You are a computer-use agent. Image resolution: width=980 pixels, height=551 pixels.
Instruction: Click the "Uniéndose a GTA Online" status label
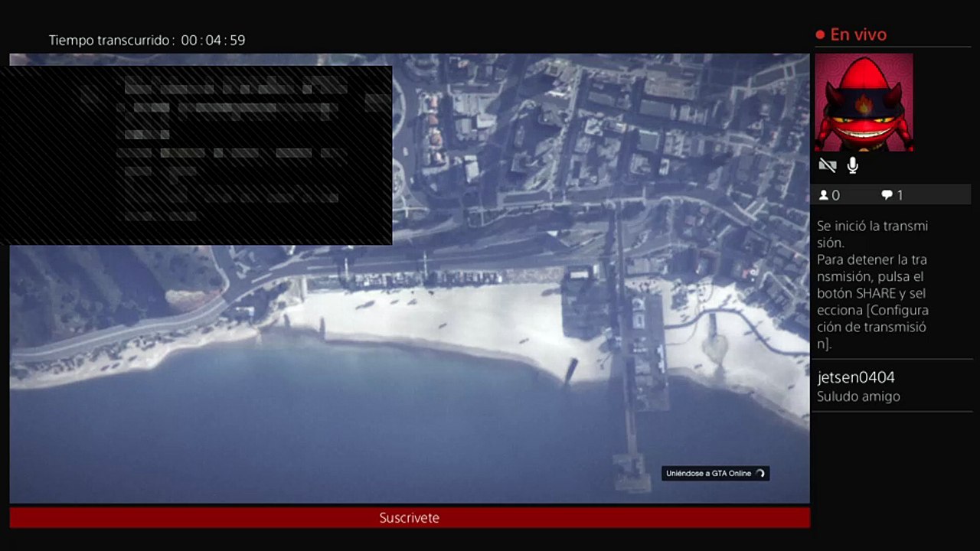coord(708,474)
